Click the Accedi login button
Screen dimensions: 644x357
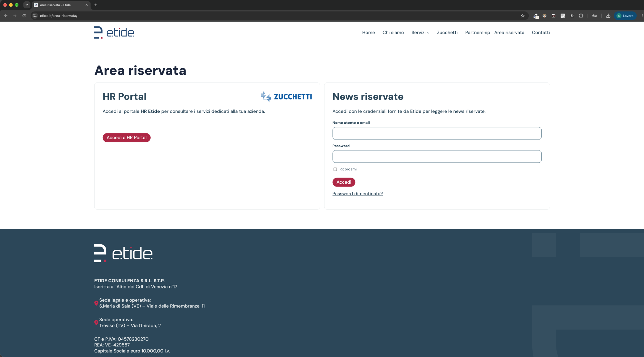(x=344, y=182)
